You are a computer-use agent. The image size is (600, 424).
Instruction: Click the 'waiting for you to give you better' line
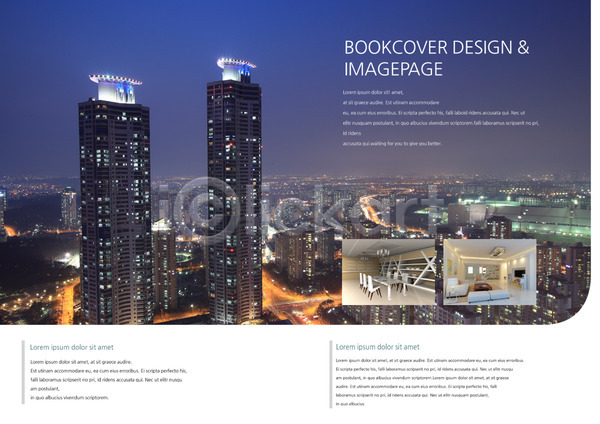(x=392, y=143)
